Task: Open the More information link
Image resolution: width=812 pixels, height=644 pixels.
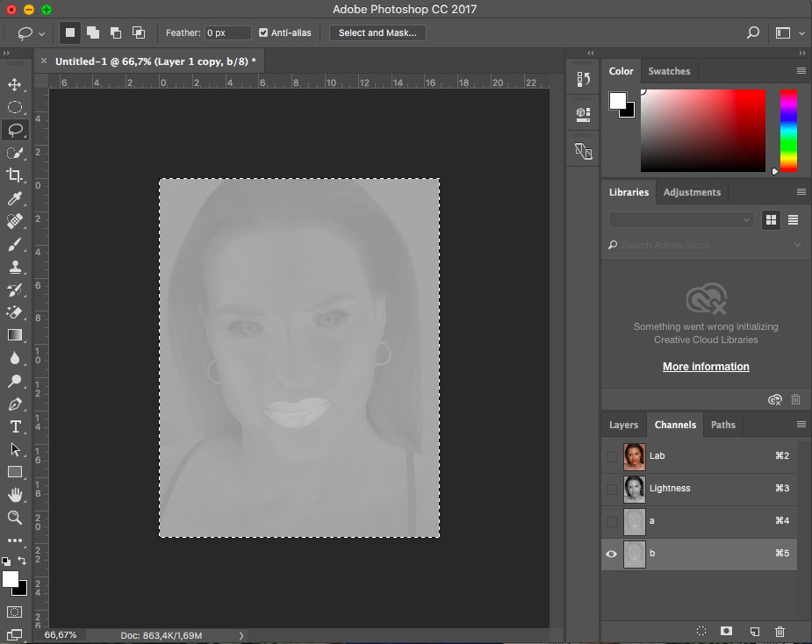Action: click(x=706, y=367)
